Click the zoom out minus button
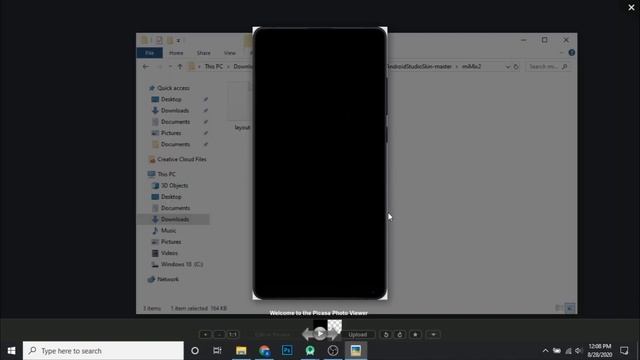Screen dimensions: 640x360 click(219, 335)
